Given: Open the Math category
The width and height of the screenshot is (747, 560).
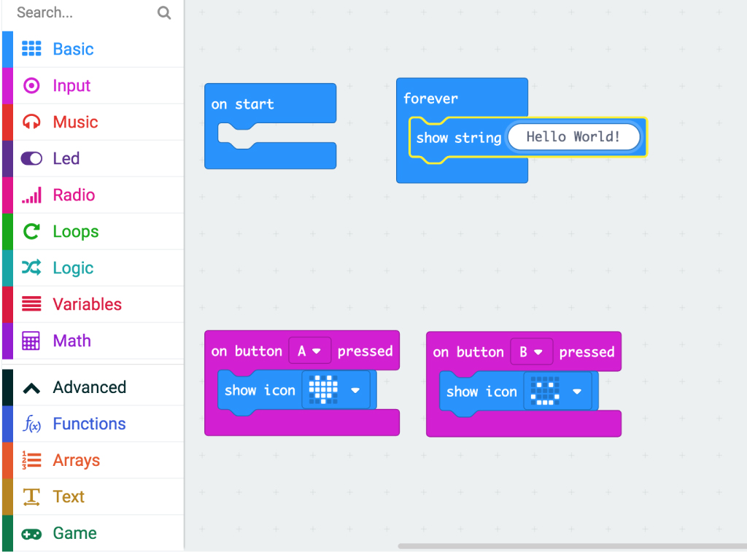Looking at the screenshot, I should tap(93, 341).
